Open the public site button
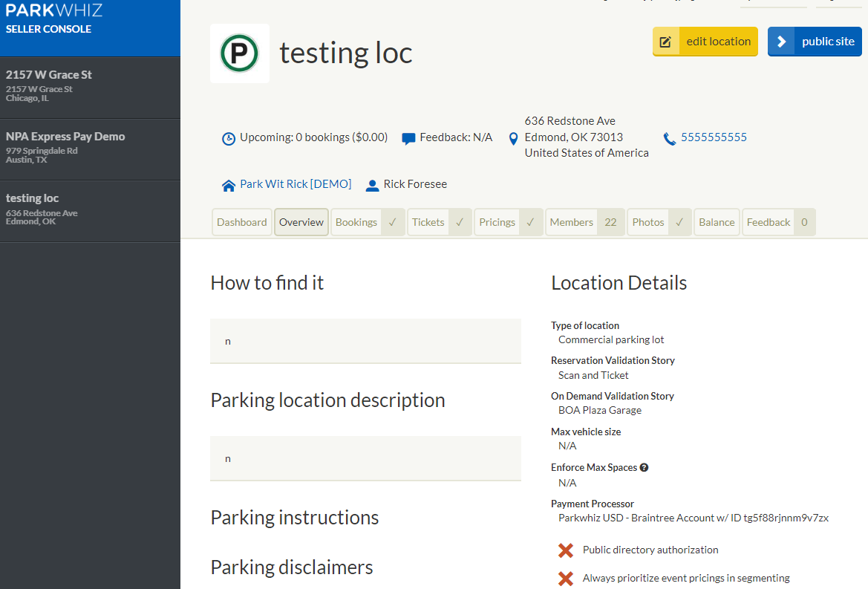Viewport: 868px width, 589px height. tap(815, 42)
